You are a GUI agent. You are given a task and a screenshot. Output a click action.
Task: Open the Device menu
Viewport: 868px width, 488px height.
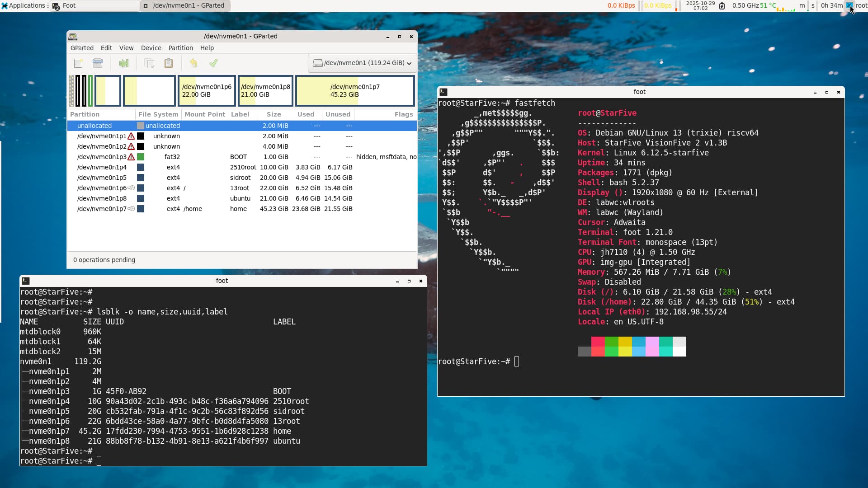pos(151,48)
